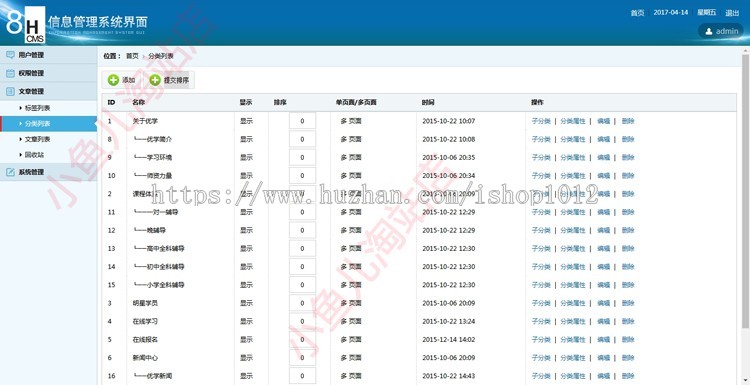Click the 单页面/多页面 column header

point(356,102)
